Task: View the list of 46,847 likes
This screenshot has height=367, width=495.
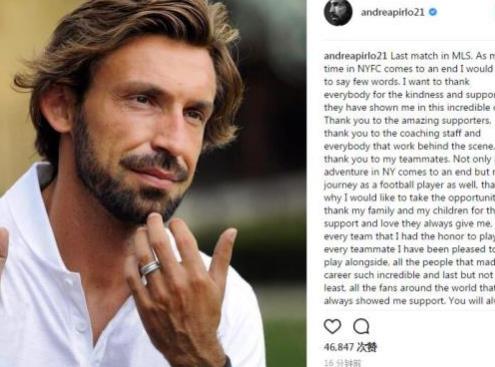Action: 350,347
